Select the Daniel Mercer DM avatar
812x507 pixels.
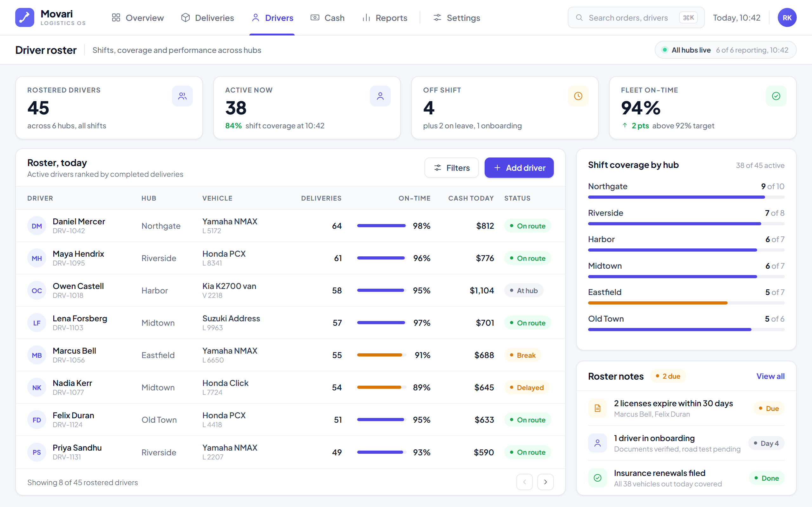[x=36, y=226]
